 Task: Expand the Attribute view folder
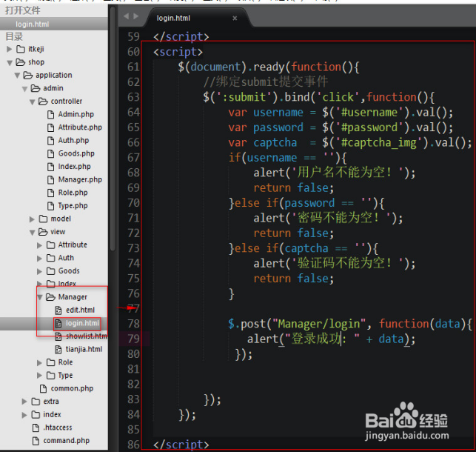pyautogui.click(x=39, y=245)
